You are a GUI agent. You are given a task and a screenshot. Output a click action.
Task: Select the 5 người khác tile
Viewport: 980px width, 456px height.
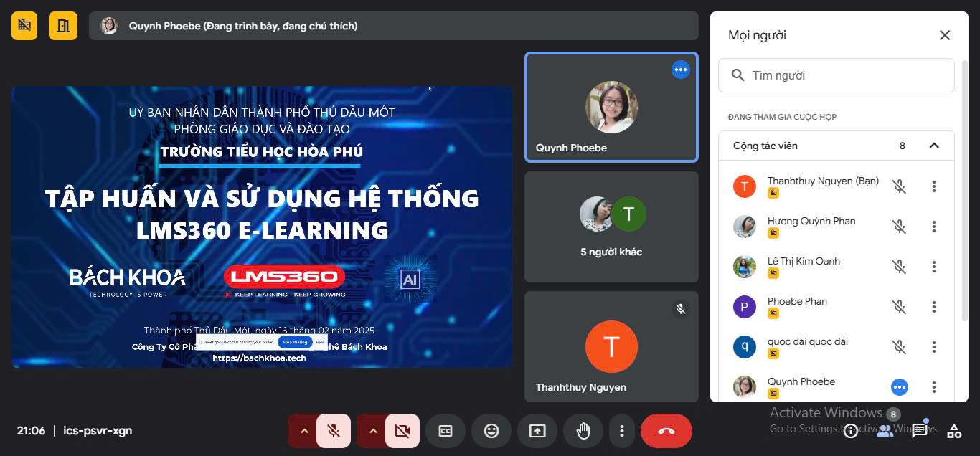click(611, 227)
